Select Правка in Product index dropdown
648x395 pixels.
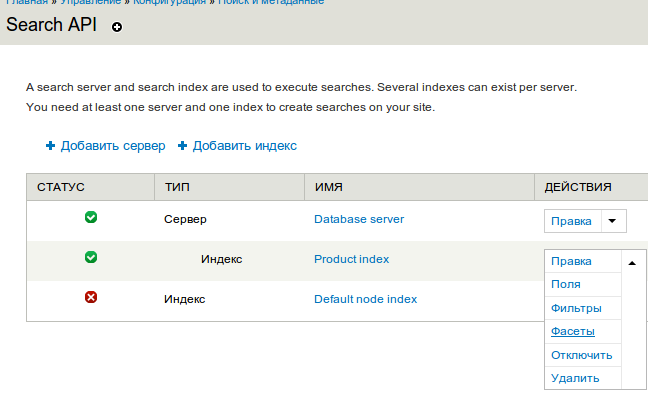coord(571,262)
